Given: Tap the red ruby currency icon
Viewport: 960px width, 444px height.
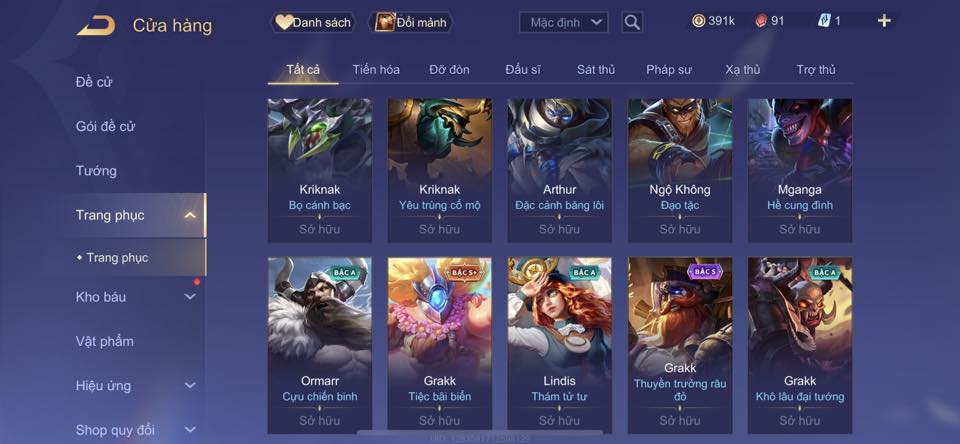Looking at the screenshot, I should click(760, 21).
